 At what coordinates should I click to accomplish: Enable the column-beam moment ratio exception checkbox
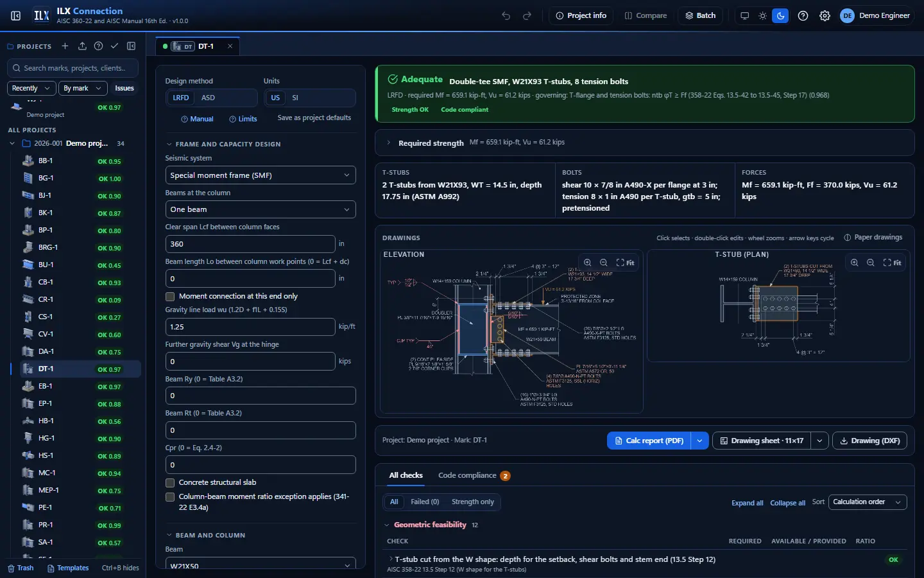170,496
